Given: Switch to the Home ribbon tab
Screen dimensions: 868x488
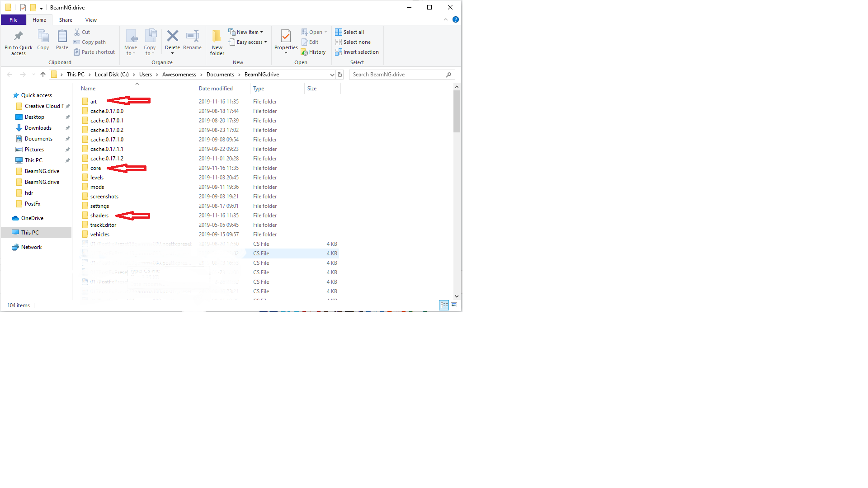Looking at the screenshot, I should 39,20.
